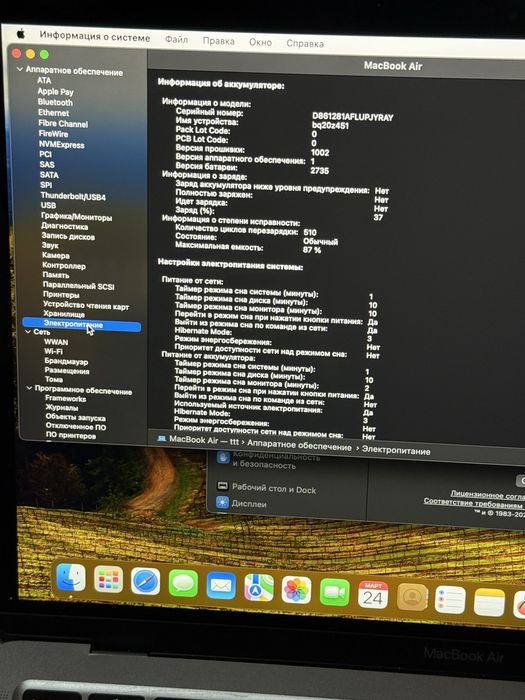Select Хранилище in the sidebar
Image resolution: width=525 pixels, height=700 pixels.
click(64, 314)
